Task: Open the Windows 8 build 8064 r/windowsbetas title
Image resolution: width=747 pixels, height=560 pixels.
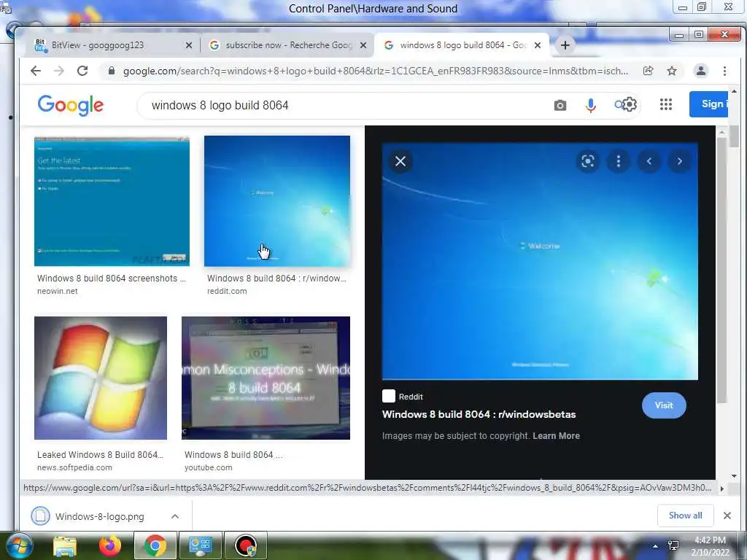Action: click(479, 414)
